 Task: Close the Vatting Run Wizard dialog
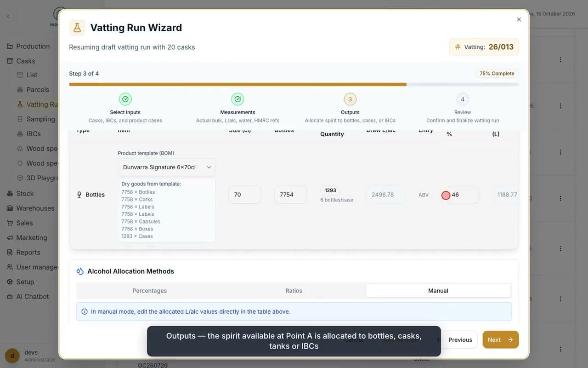[519, 19]
